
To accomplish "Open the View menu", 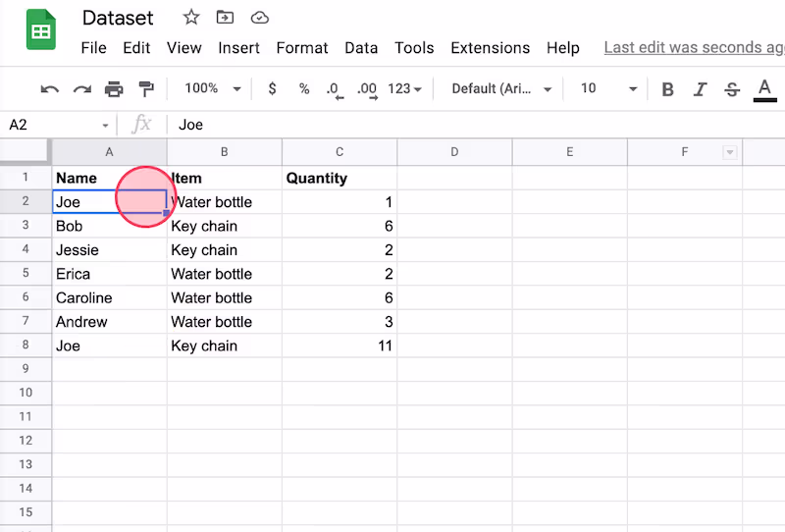I will point(183,47).
